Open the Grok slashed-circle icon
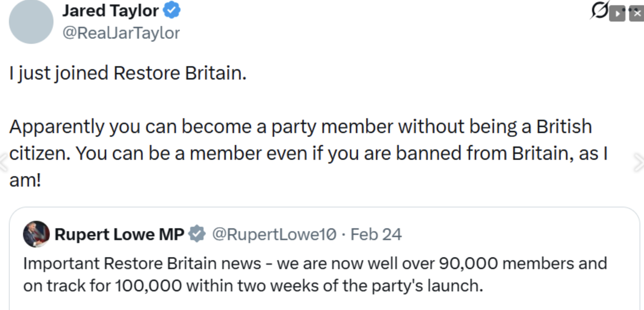644x310 pixels. (599, 10)
